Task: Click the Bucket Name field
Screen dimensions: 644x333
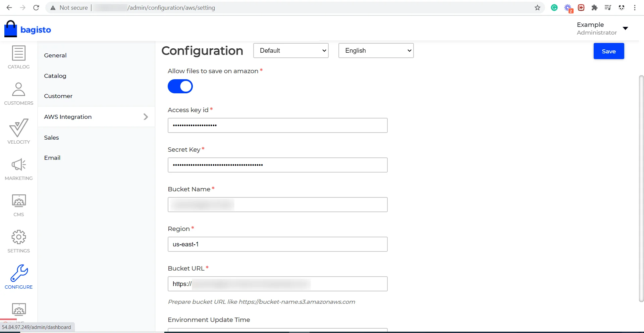Action: (x=278, y=204)
